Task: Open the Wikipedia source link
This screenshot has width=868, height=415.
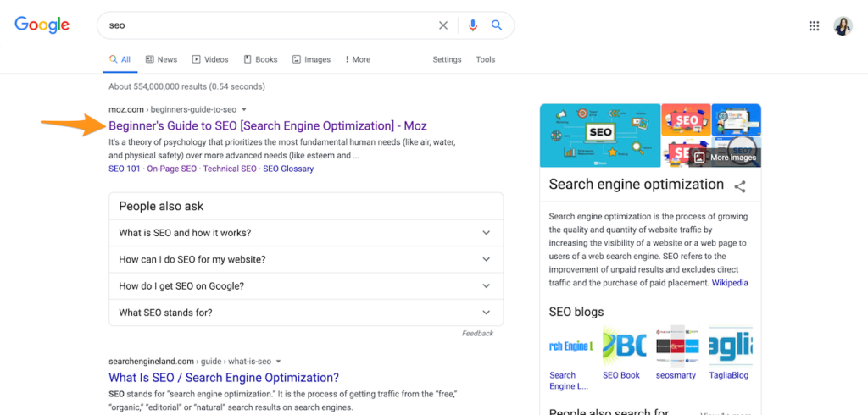Action: (x=730, y=283)
